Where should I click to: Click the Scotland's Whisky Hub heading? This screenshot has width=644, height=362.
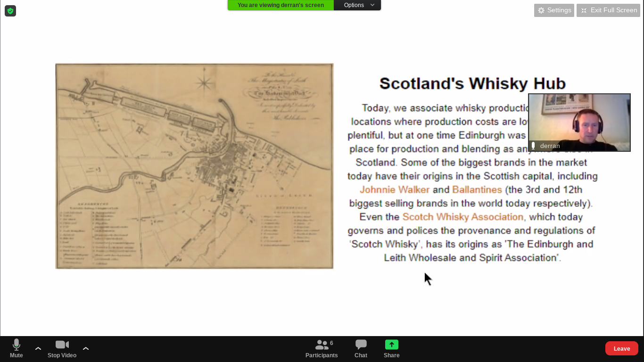coord(472,83)
